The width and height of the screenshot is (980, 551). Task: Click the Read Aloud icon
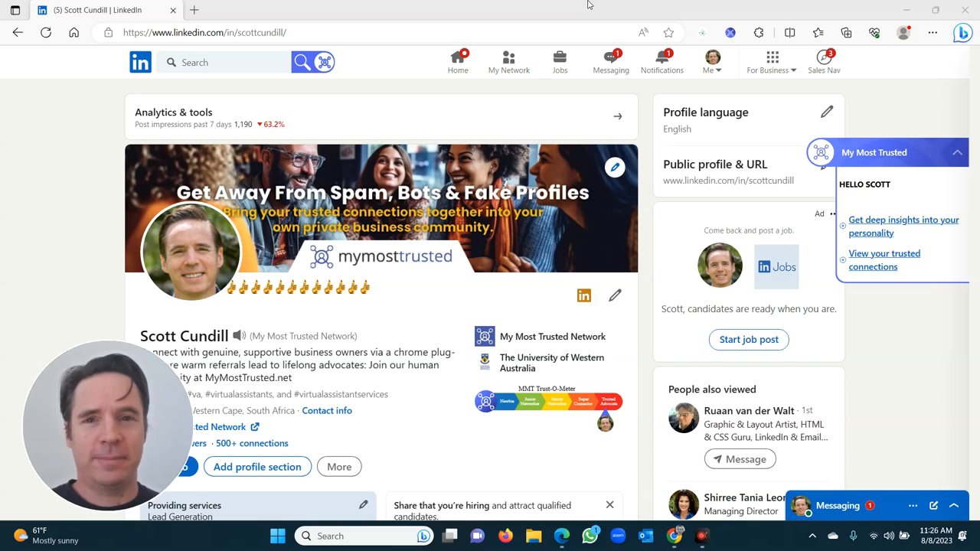(643, 32)
